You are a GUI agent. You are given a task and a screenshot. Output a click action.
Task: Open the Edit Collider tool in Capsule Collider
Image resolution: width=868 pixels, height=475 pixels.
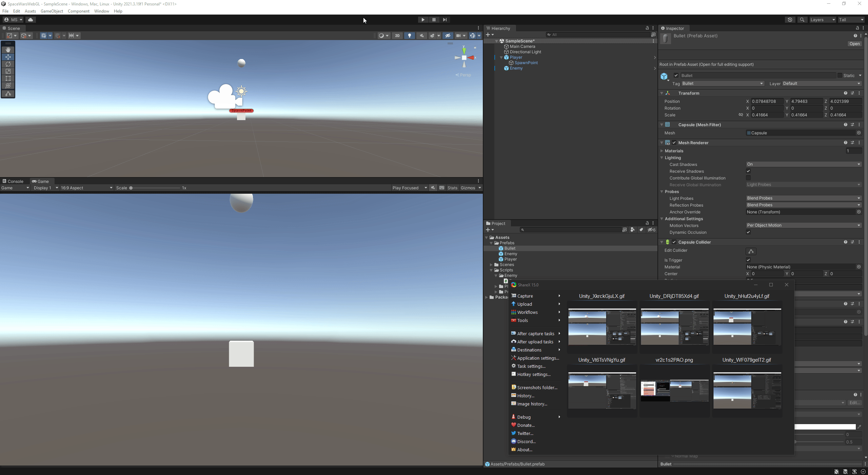point(751,251)
